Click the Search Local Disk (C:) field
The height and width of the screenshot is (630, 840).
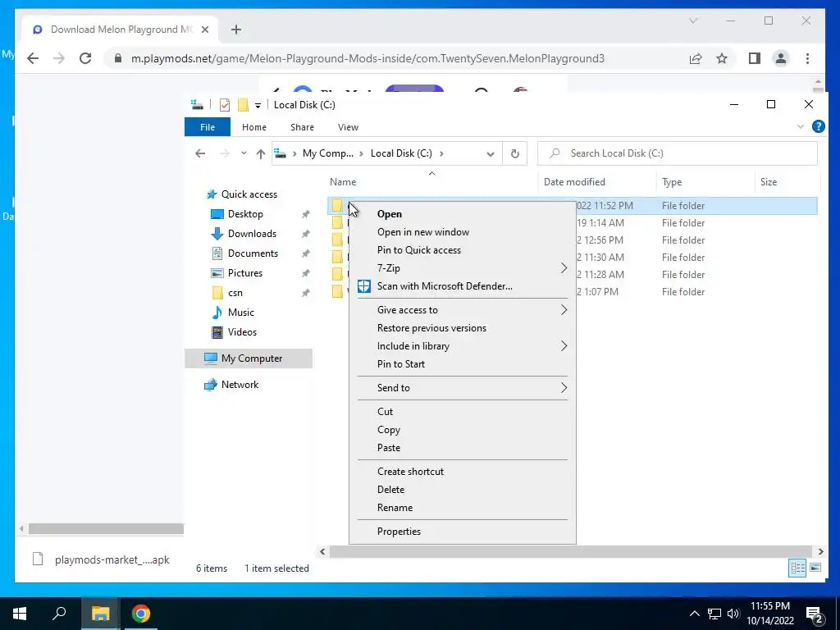coord(677,153)
